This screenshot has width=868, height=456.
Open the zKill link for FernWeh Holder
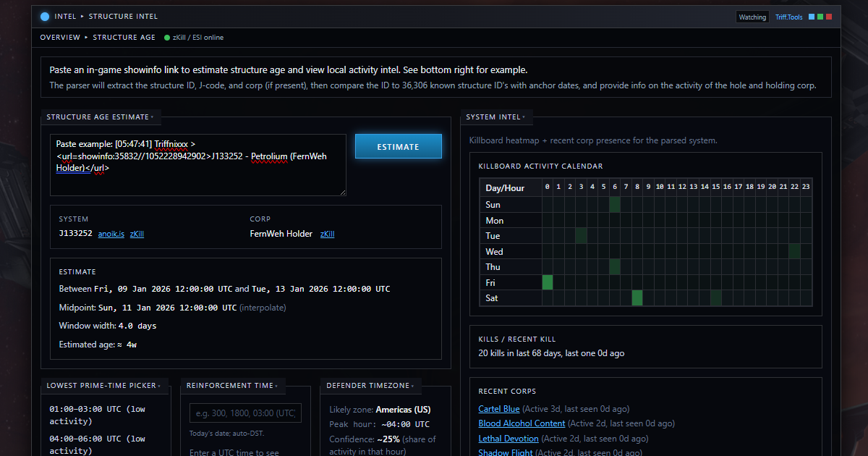point(327,234)
